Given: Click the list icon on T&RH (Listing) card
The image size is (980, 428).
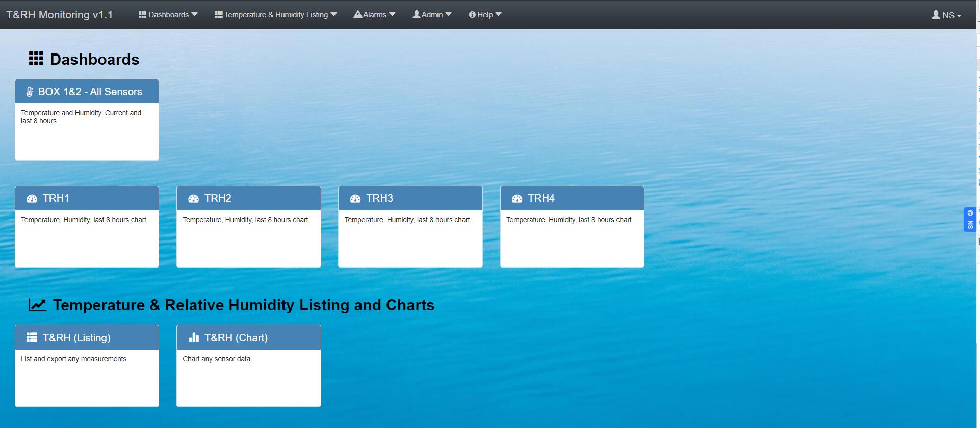Looking at the screenshot, I should click(32, 337).
